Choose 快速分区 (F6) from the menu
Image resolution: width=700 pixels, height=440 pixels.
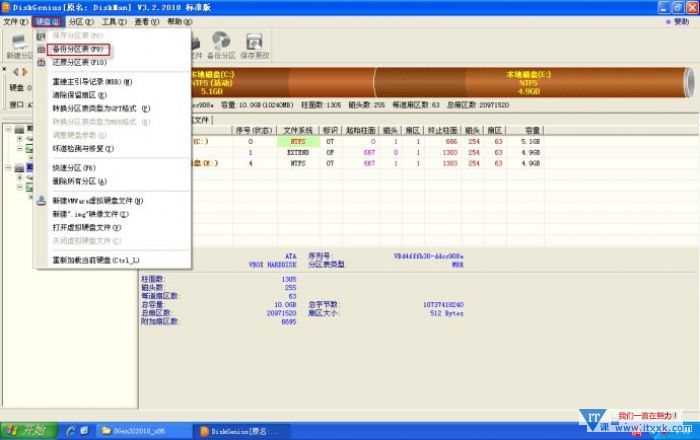pos(74,168)
